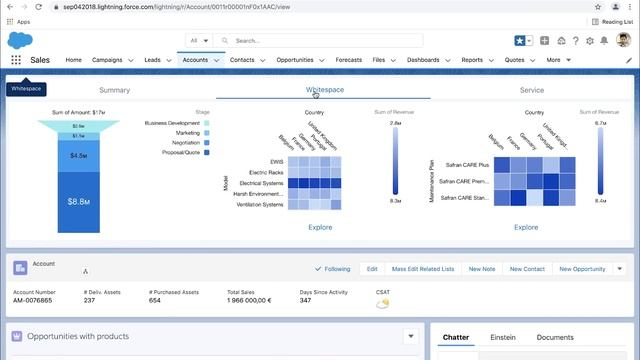Reload the page in browser
This screenshot has height=360, width=640.
(x=38, y=7)
